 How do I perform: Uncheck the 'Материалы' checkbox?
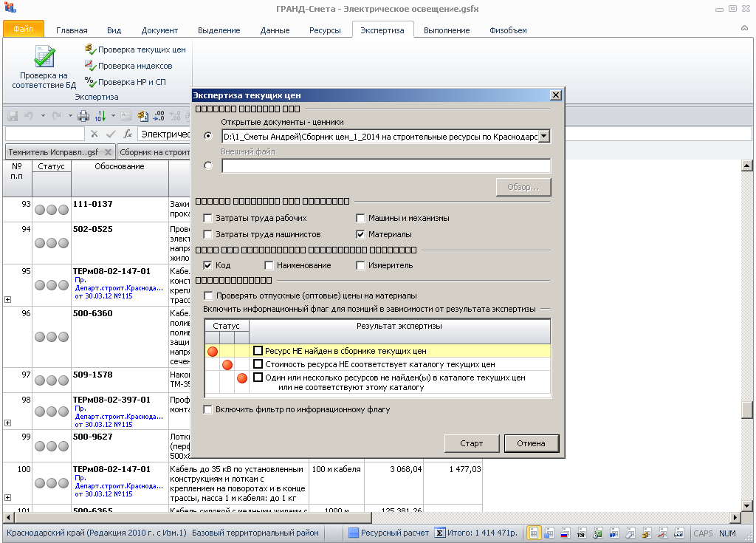pyautogui.click(x=361, y=234)
